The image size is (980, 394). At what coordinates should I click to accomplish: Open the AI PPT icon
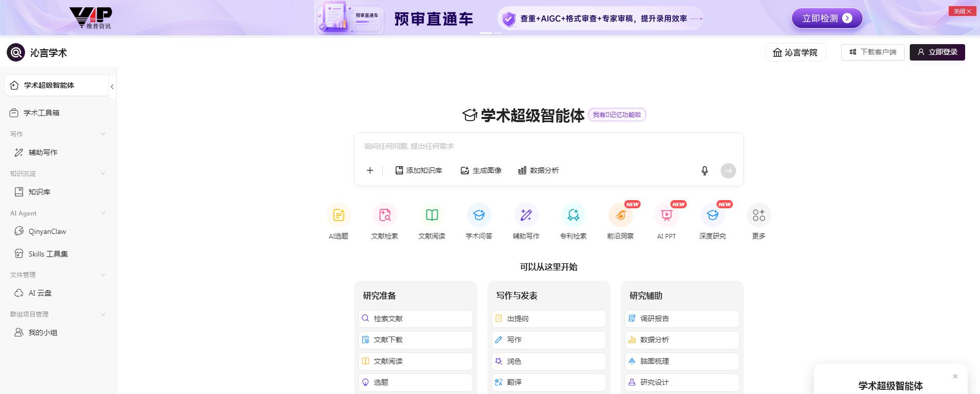pyautogui.click(x=667, y=215)
